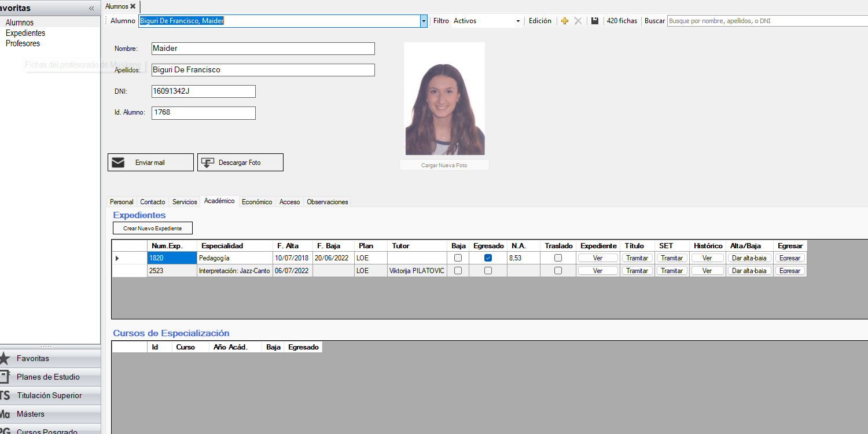Collapse the sidebar with the double chevron
Viewport: 868px width, 434px height.
click(91, 8)
